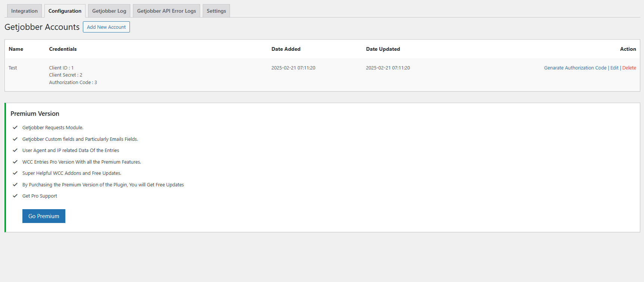Click the 'Client ID : 1' text
Viewport: 644px width, 282px height.
(x=61, y=68)
